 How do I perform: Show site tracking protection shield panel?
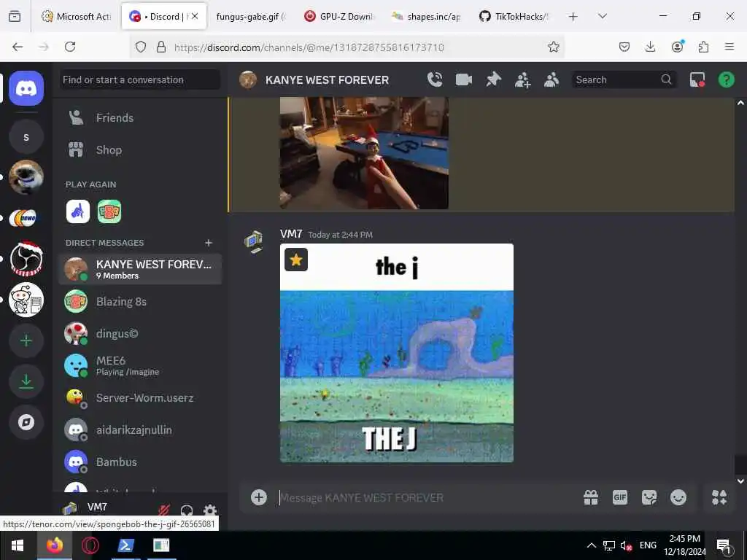point(141,47)
